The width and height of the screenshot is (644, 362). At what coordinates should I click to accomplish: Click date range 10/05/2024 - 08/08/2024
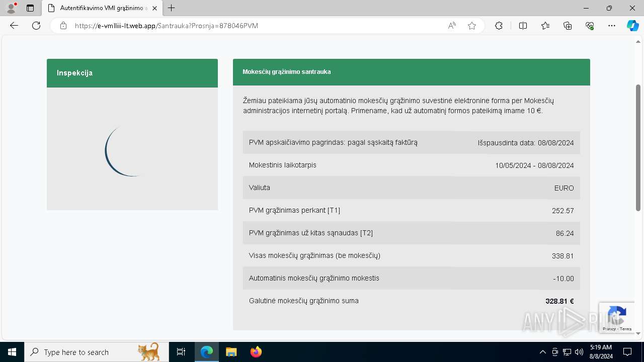coord(534,165)
